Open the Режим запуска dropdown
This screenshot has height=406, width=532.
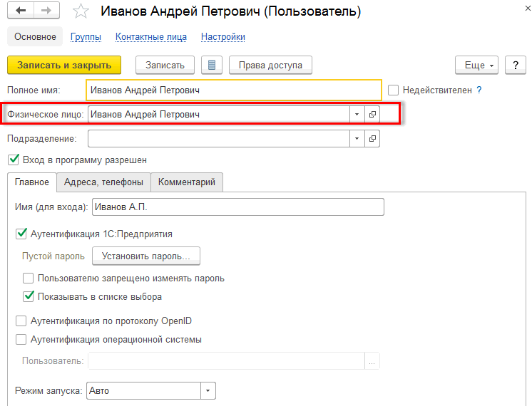point(208,391)
